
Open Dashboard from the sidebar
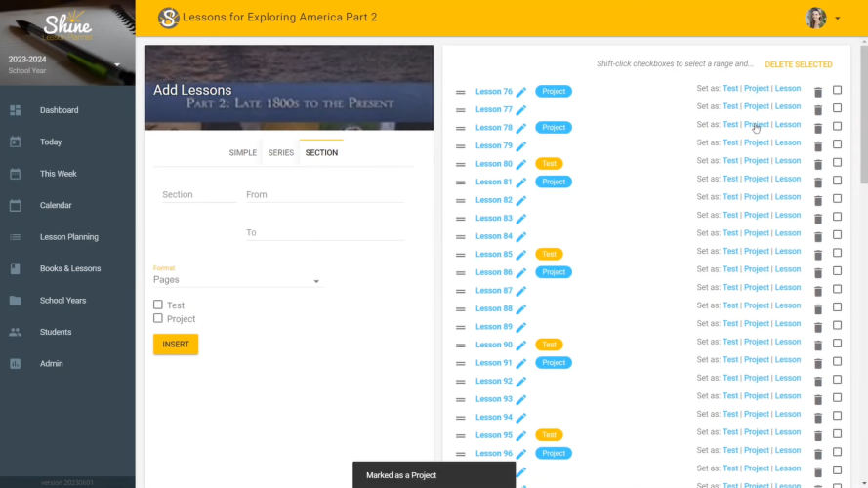click(59, 110)
